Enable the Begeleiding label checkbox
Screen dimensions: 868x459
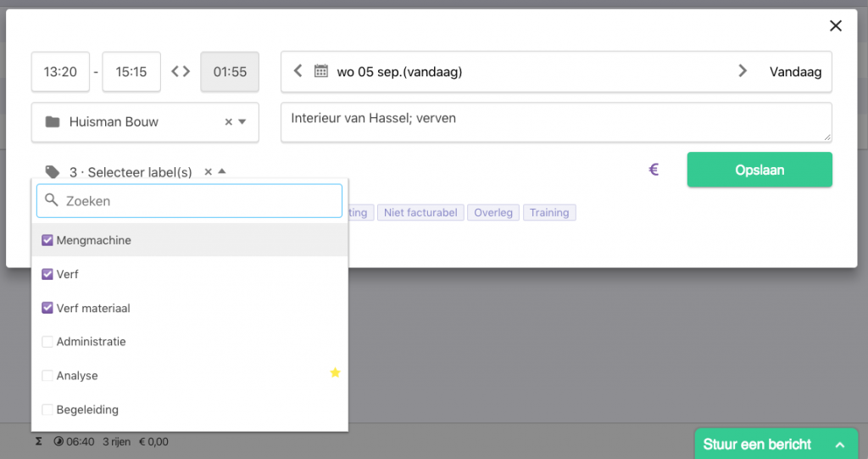tap(47, 410)
